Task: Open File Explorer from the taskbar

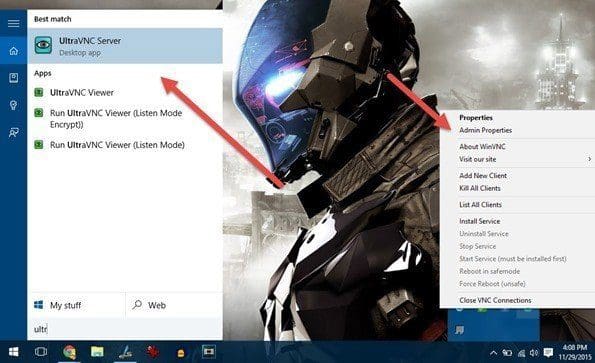Action: pyautogui.click(x=97, y=352)
